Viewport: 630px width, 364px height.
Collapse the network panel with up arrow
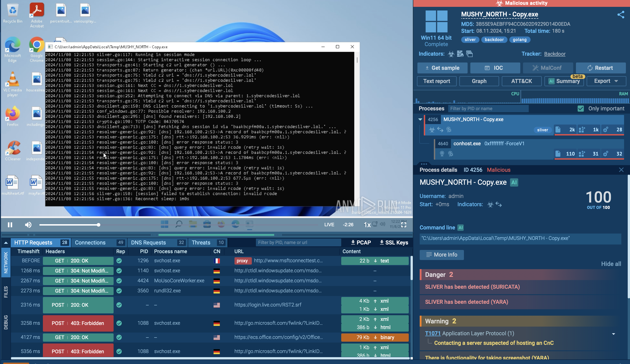(6, 242)
